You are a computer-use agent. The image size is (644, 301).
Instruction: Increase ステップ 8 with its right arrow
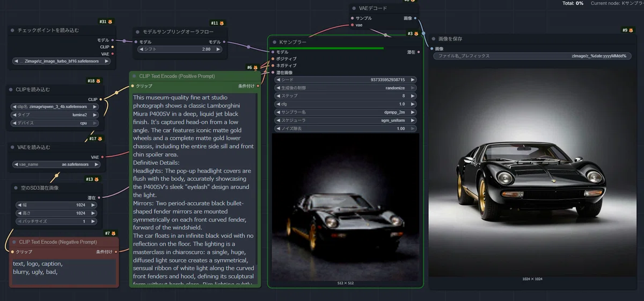[x=413, y=96]
